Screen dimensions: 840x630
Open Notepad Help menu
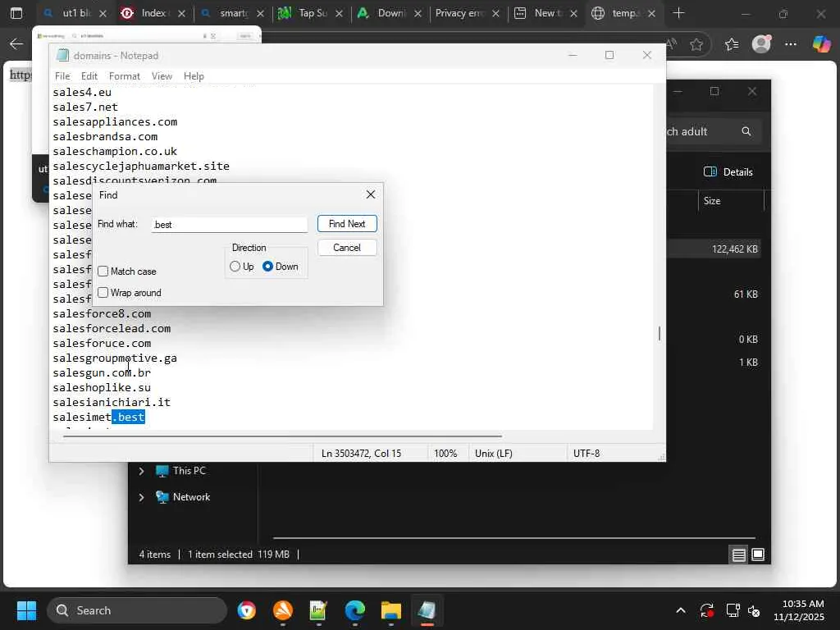point(194,76)
